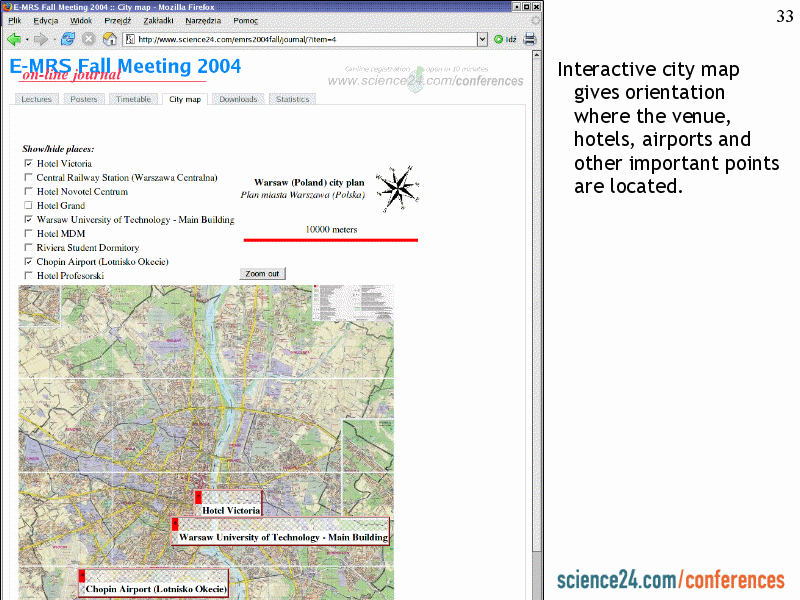The height and width of the screenshot is (600, 800).
Task: Click the URL address field
Action: click(x=300, y=39)
